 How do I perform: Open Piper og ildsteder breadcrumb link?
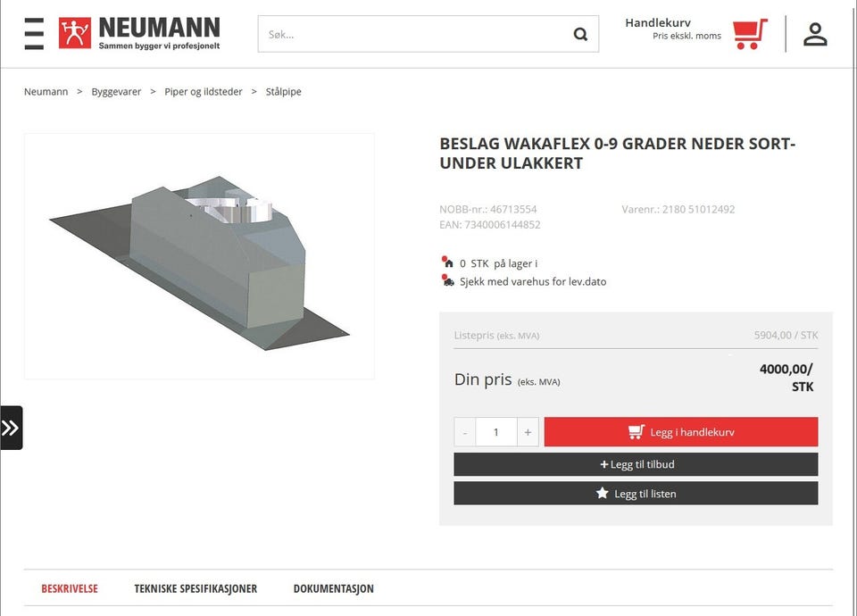pos(204,92)
